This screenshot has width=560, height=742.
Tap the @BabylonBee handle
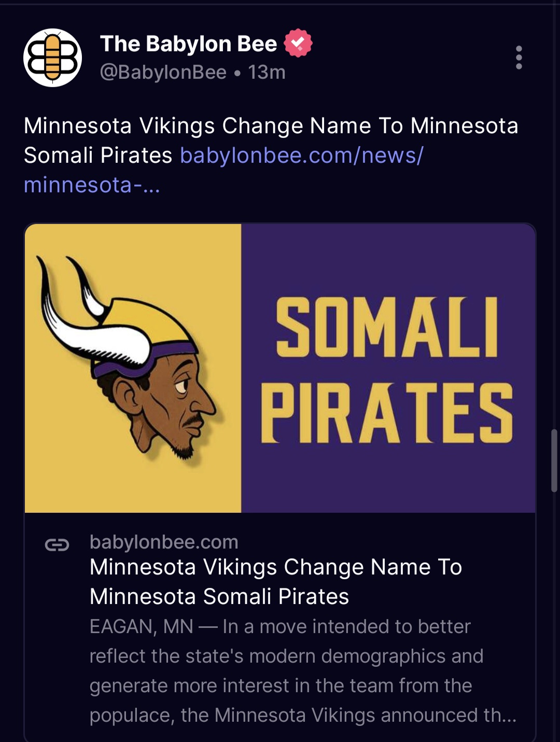click(163, 72)
